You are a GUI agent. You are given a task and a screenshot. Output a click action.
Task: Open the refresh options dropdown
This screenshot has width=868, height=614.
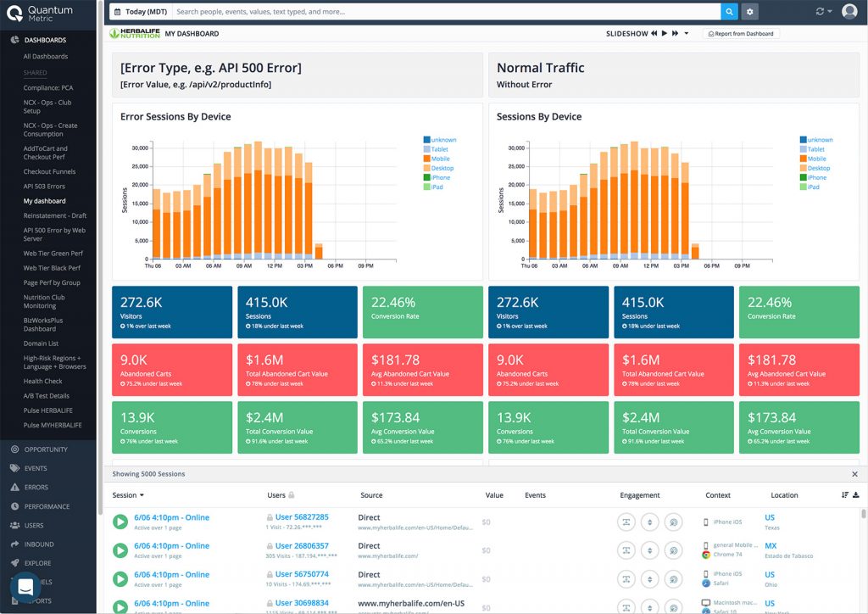point(824,12)
